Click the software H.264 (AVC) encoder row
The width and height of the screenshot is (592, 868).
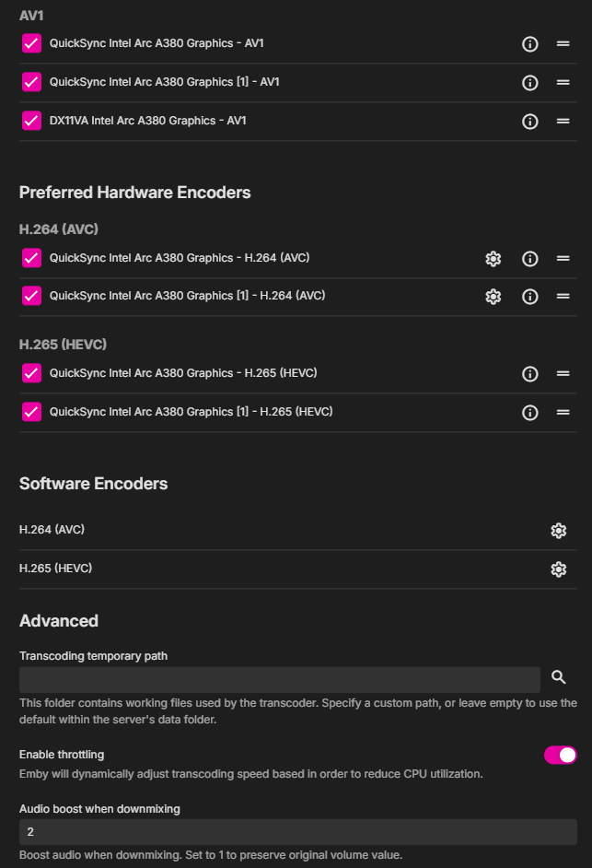[276, 531]
